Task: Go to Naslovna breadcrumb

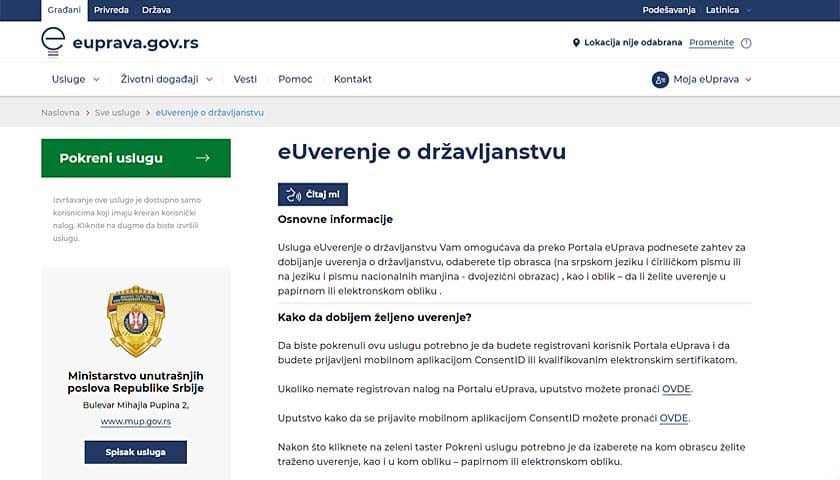Action: (60, 112)
